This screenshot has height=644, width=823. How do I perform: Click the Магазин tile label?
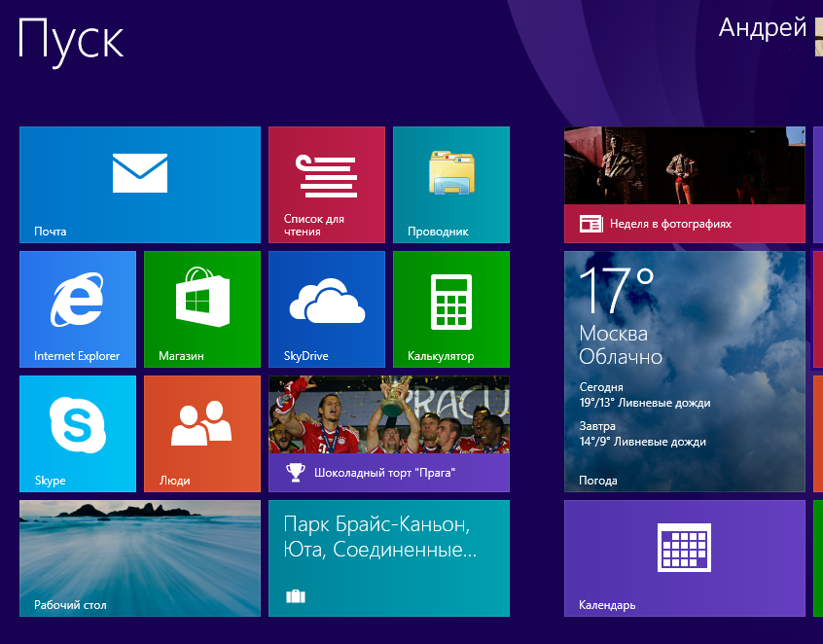(x=181, y=356)
